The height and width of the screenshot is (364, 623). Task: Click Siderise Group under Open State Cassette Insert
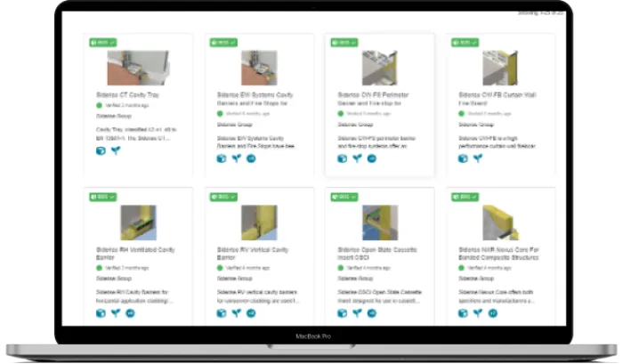(355, 279)
